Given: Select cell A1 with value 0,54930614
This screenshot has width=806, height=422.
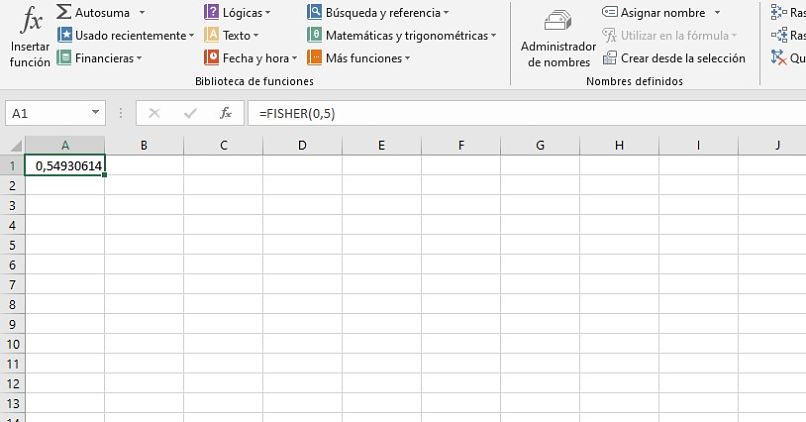Looking at the screenshot, I should (x=65, y=165).
